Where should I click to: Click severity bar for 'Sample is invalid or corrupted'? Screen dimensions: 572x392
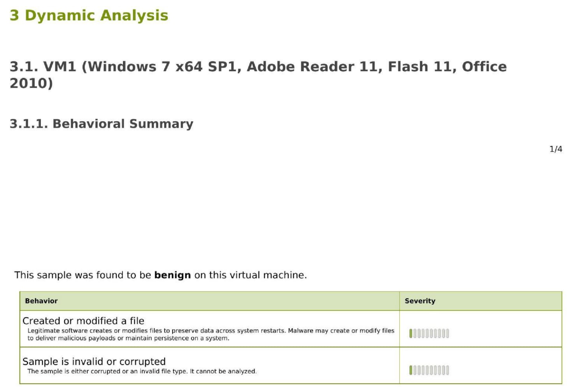429,370
